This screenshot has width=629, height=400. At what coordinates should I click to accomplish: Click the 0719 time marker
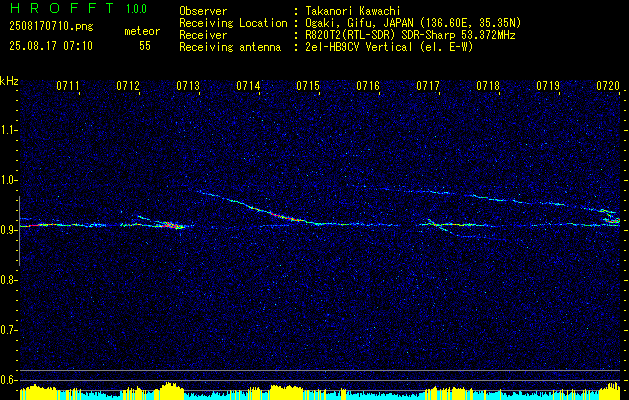[x=548, y=86]
